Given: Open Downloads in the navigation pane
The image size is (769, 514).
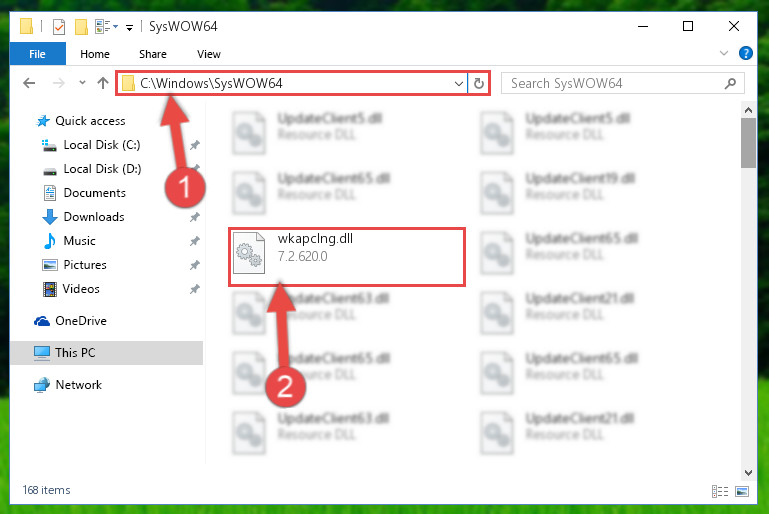Looking at the screenshot, I should [x=94, y=217].
